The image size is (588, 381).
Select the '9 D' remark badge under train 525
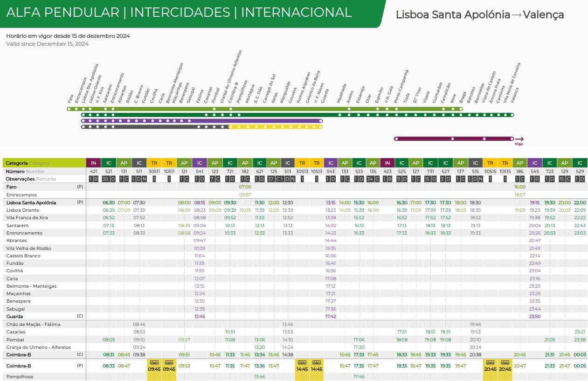pos(402,179)
